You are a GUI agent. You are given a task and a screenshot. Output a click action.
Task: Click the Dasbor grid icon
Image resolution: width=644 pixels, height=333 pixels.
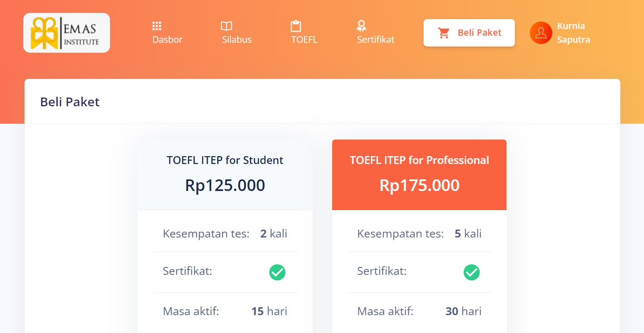pyautogui.click(x=157, y=26)
